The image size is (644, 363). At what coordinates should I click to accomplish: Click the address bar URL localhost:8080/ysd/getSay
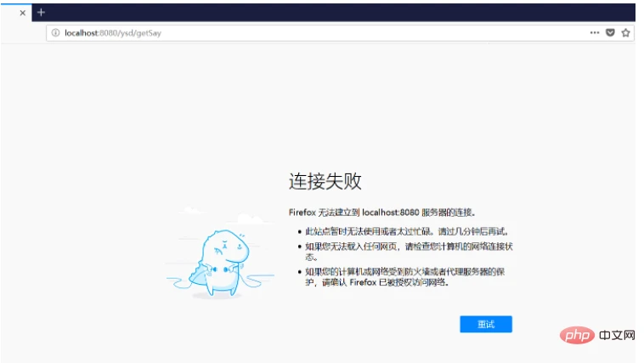click(x=113, y=33)
